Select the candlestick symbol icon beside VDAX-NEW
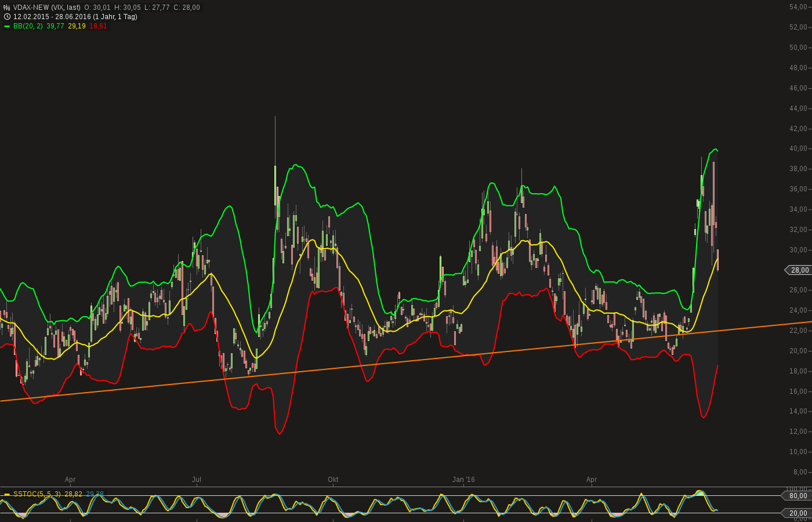 6,7
